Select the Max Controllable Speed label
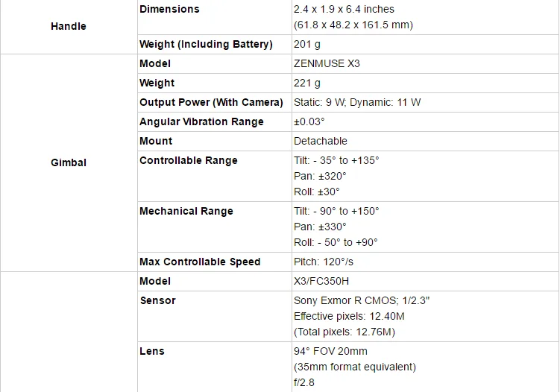560x392 pixels. tap(200, 262)
